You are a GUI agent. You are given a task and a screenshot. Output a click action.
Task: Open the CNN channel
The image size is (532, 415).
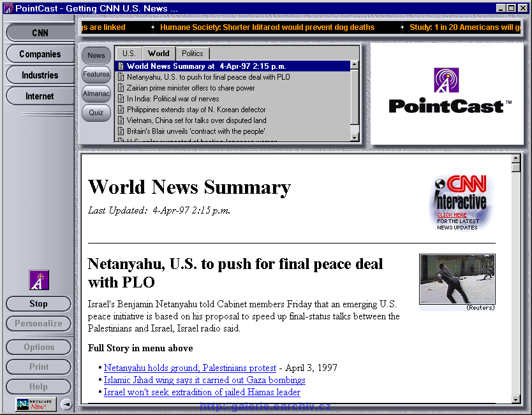40,33
